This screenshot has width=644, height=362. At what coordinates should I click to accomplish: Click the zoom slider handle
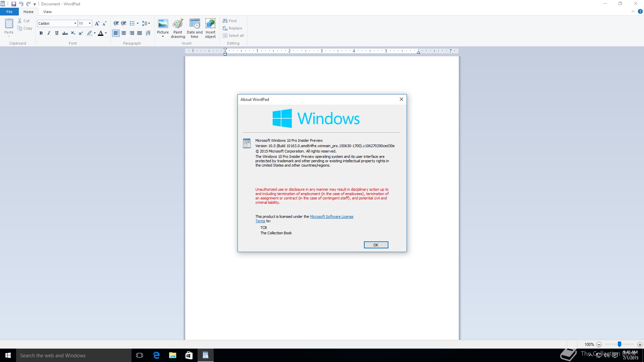[620, 344]
